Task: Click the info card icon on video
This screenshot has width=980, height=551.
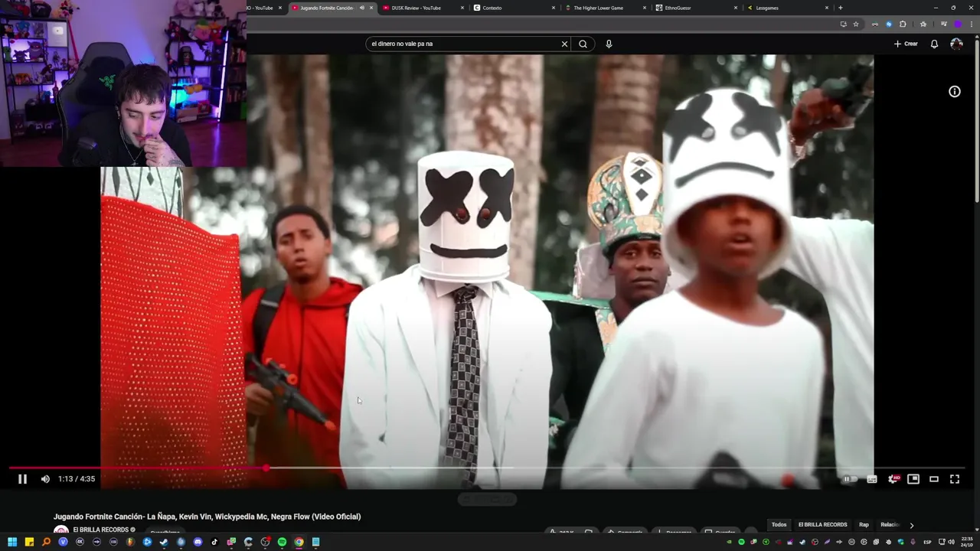Action: pyautogui.click(x=955, y=92)
